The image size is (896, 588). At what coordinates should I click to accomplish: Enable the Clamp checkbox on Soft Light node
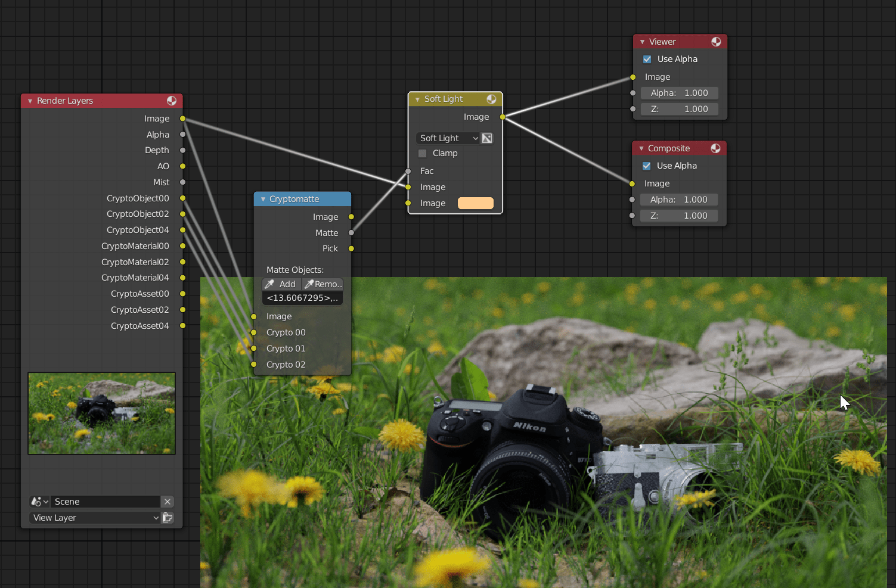click(422, 153)
